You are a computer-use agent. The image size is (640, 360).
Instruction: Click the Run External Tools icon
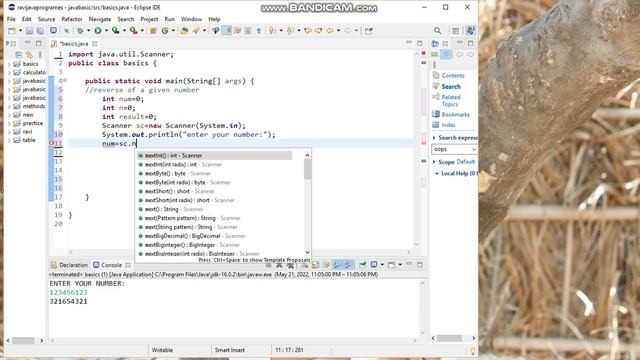click(133, 31)
